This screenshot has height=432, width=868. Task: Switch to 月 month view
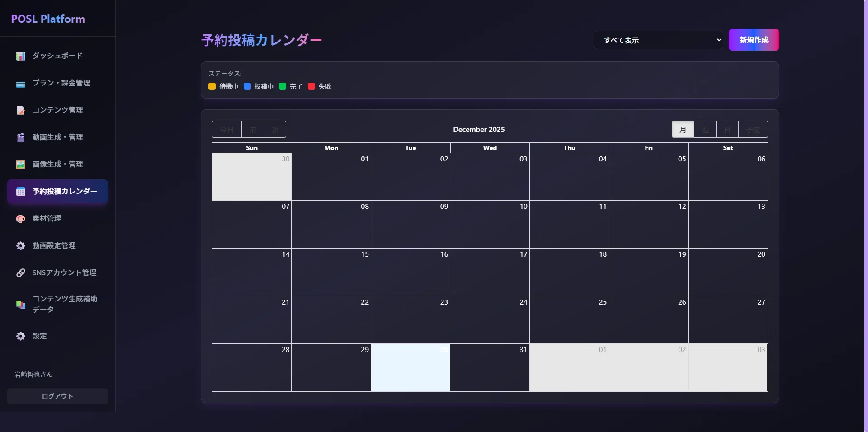click(683, 130)
